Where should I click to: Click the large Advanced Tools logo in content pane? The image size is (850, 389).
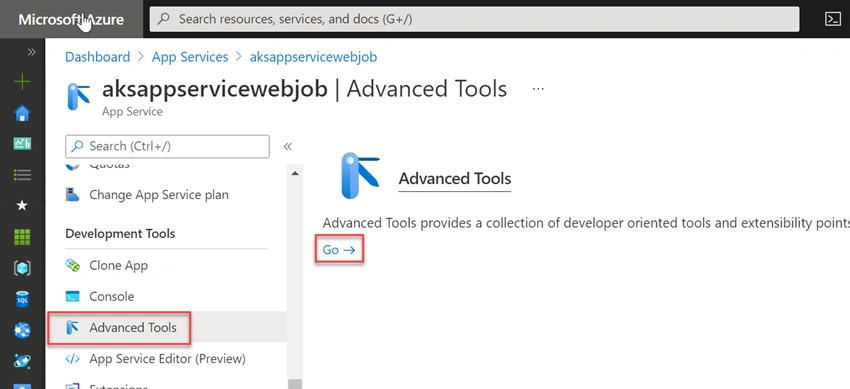click(360, 176)
